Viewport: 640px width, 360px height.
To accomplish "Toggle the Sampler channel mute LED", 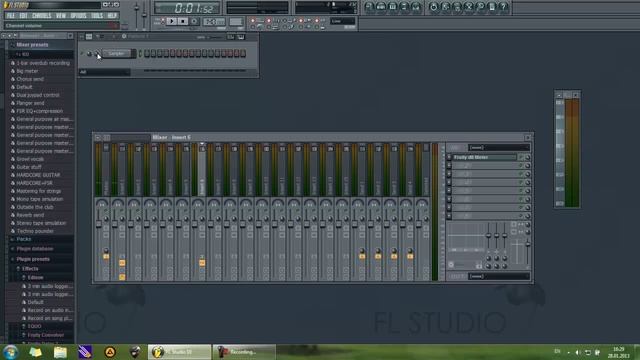I will click(x=82, y=53).
